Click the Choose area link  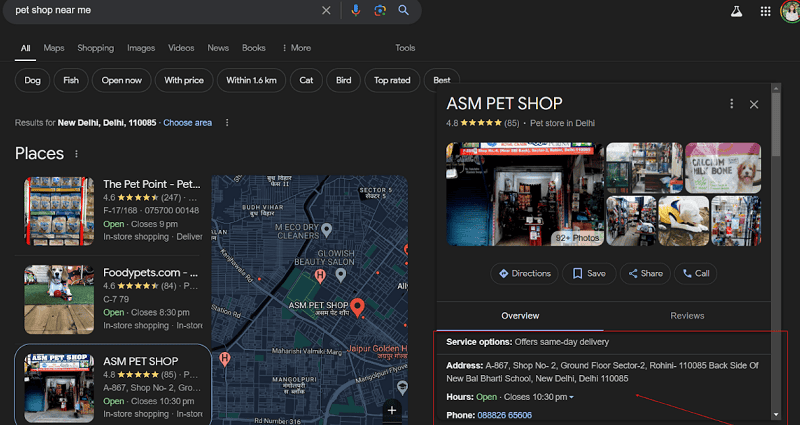point(187,122)
